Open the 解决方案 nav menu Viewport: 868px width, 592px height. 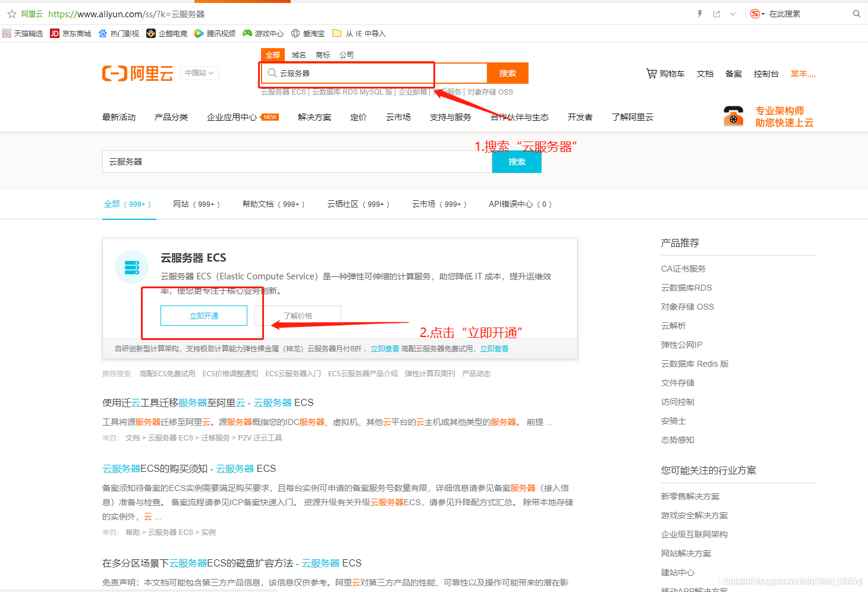click(x=315, y=117)
